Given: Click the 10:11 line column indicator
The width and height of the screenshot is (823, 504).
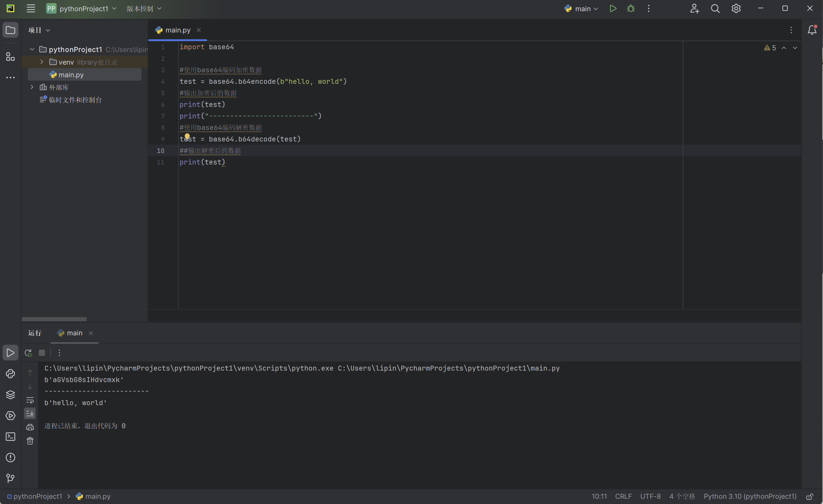Looking at the screenshot, I should [599, 496].
